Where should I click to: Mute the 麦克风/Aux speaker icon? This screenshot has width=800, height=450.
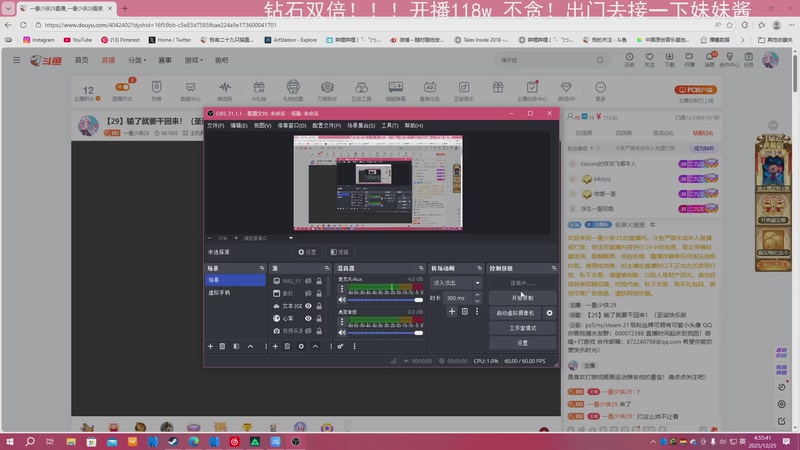tap(342, 300)
